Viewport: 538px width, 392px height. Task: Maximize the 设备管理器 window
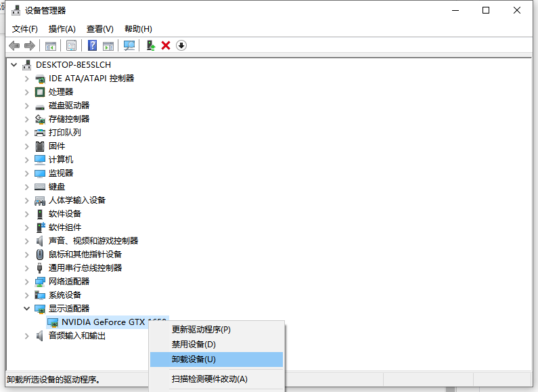coord(486,10)
